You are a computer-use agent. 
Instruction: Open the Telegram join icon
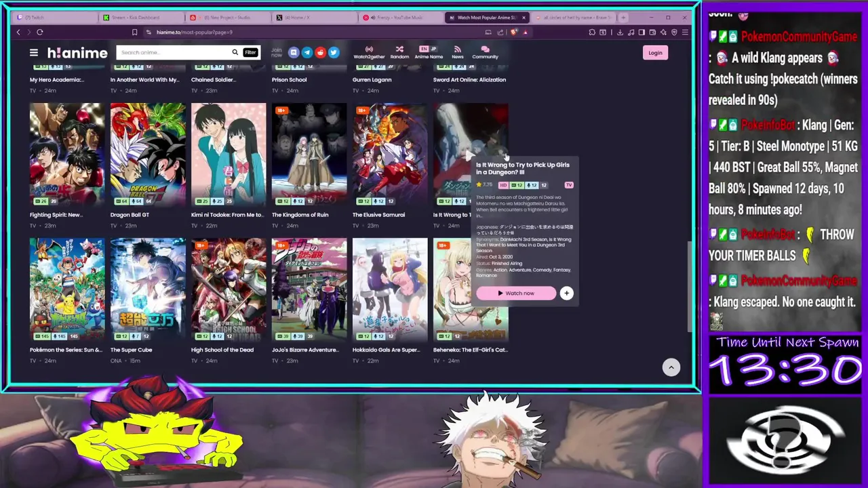[307, 52]
